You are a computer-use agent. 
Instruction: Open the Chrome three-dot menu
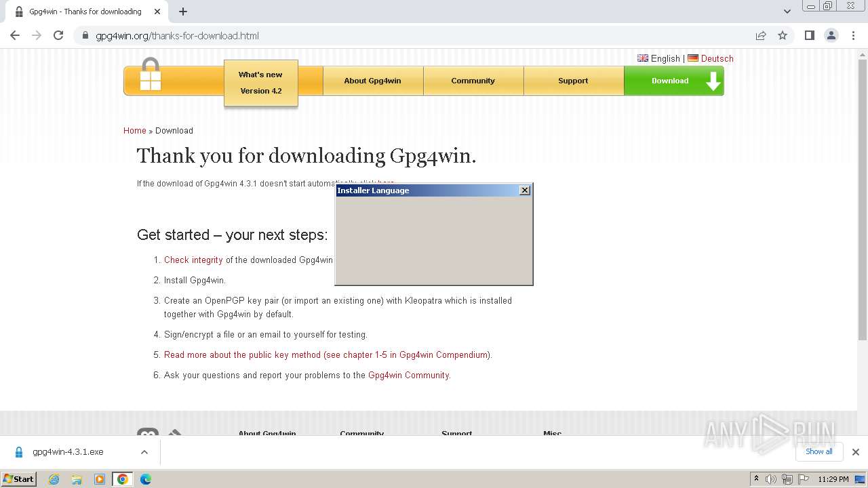pos(853,35)
